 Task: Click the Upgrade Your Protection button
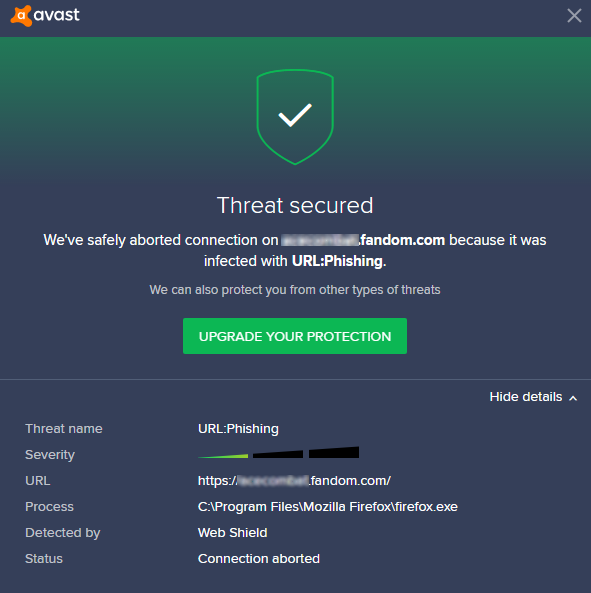(295, 336)
